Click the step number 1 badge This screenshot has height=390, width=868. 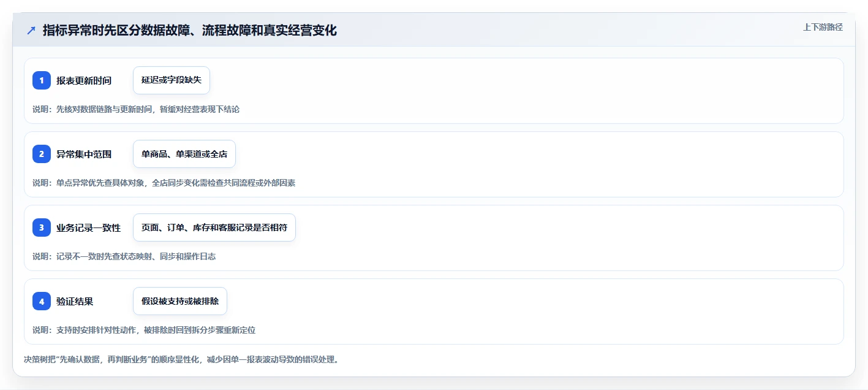pos(42,80)
